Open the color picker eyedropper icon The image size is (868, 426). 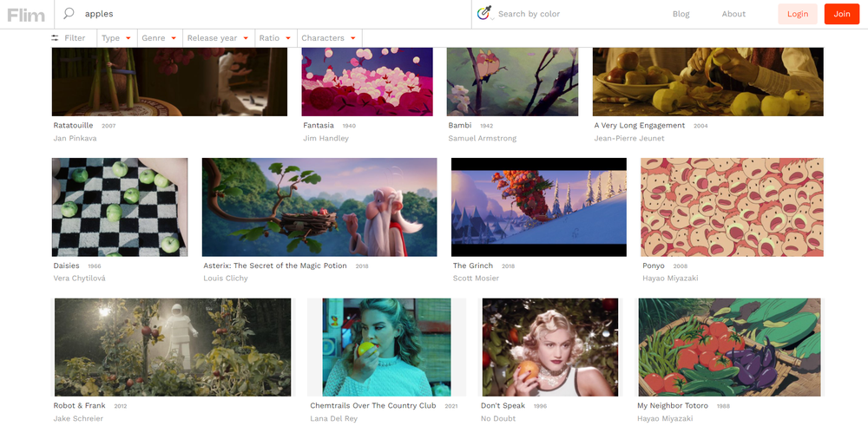point(485,13)
